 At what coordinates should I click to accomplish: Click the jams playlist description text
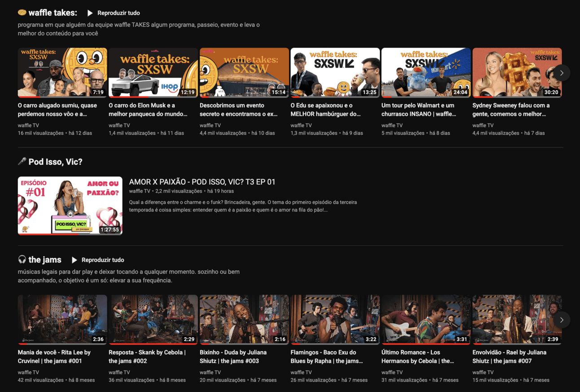click(129, 276)
